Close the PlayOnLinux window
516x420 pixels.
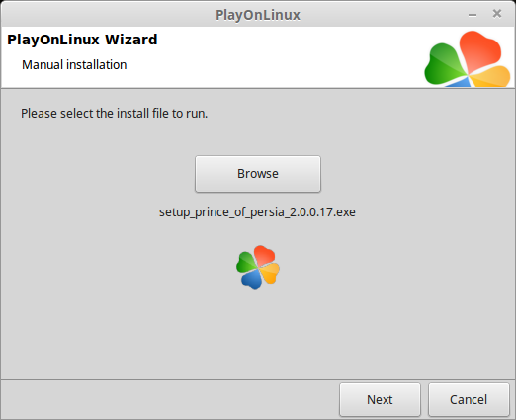click(497, 14)
